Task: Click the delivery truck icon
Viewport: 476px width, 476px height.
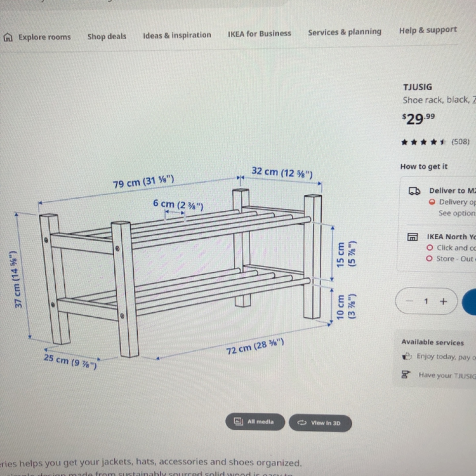Action: [415, 191]
